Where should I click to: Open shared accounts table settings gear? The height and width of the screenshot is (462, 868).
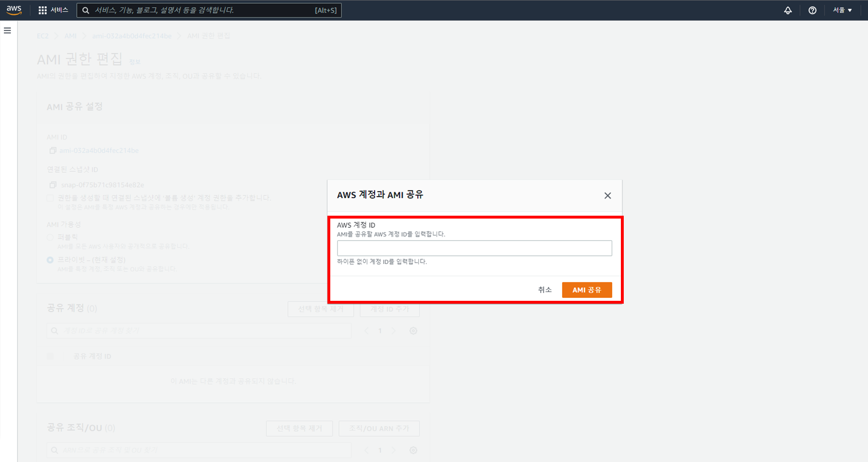tap(413, 331)
